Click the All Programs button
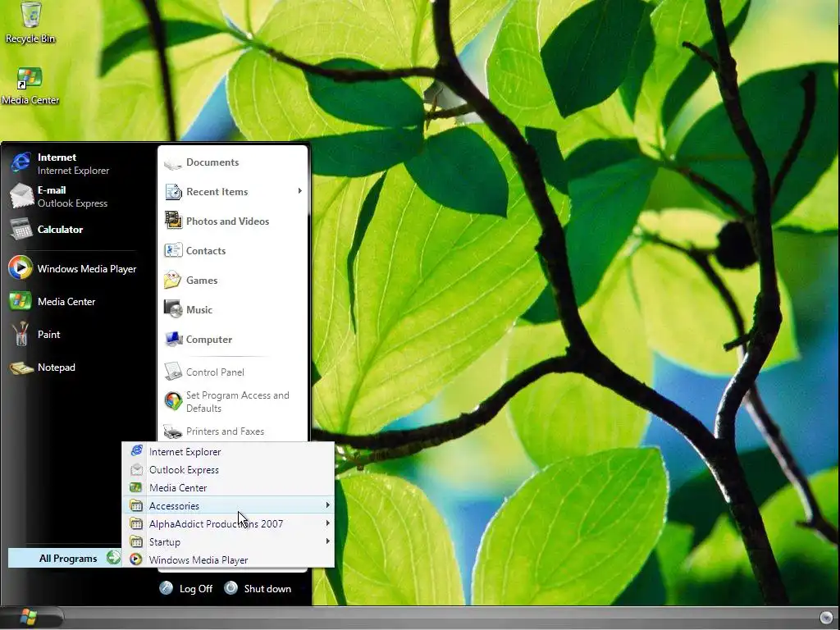The width and height of the screenshot is (840, 630). tap(65, 558)
